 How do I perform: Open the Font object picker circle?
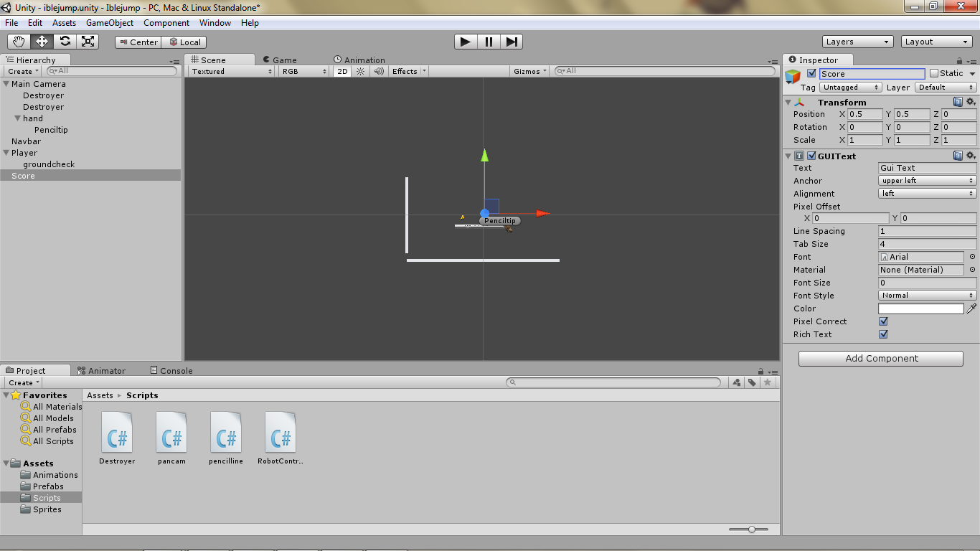[972, 257]
